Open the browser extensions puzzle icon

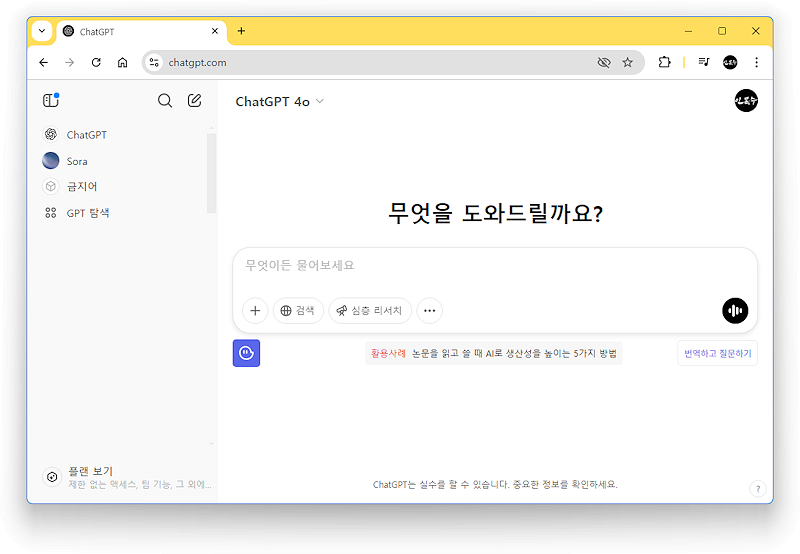coord(664,62)
